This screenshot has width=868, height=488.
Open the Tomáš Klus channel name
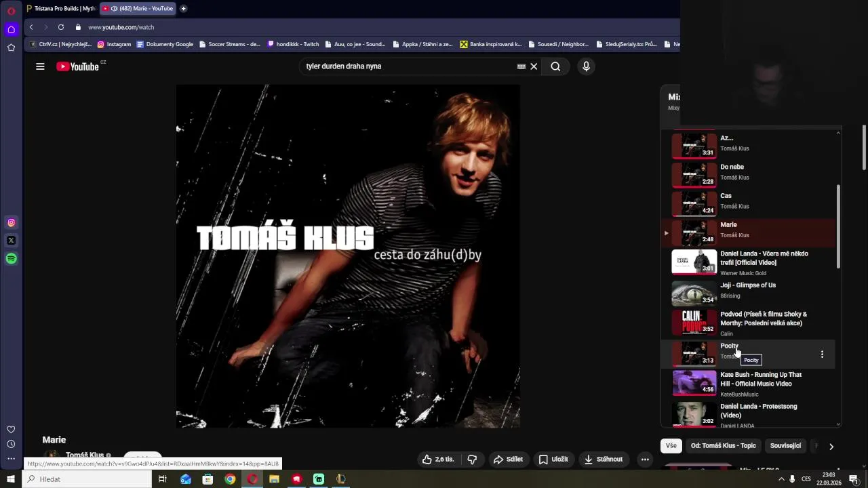(85, 455)
